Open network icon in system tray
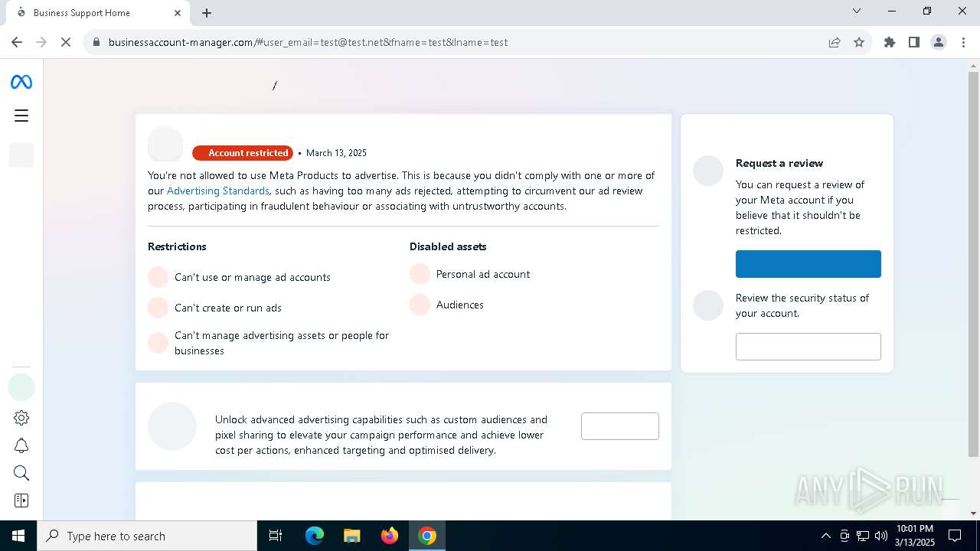The width and height of the screenshot is (980, 551). coord(863,536)
